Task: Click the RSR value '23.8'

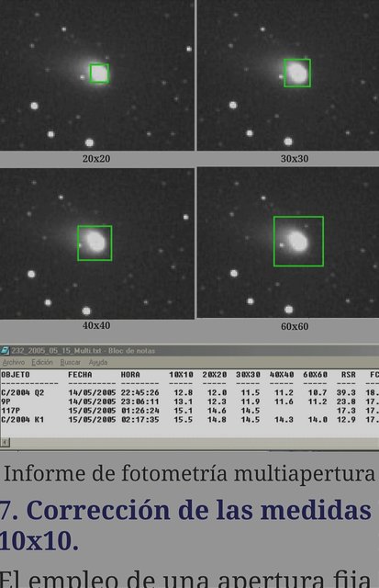Action: click(x=346, y=401)
